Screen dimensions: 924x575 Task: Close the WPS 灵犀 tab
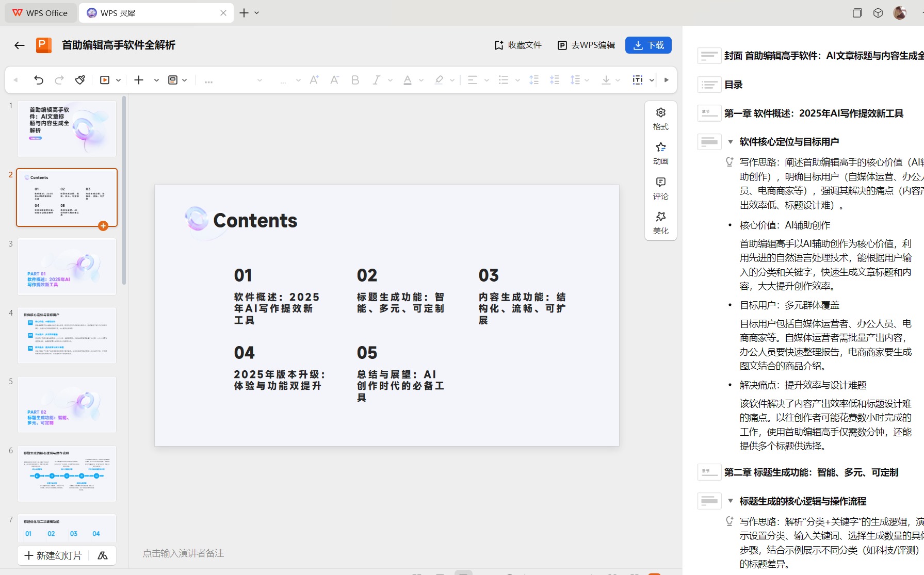click(x=223, y=13)
